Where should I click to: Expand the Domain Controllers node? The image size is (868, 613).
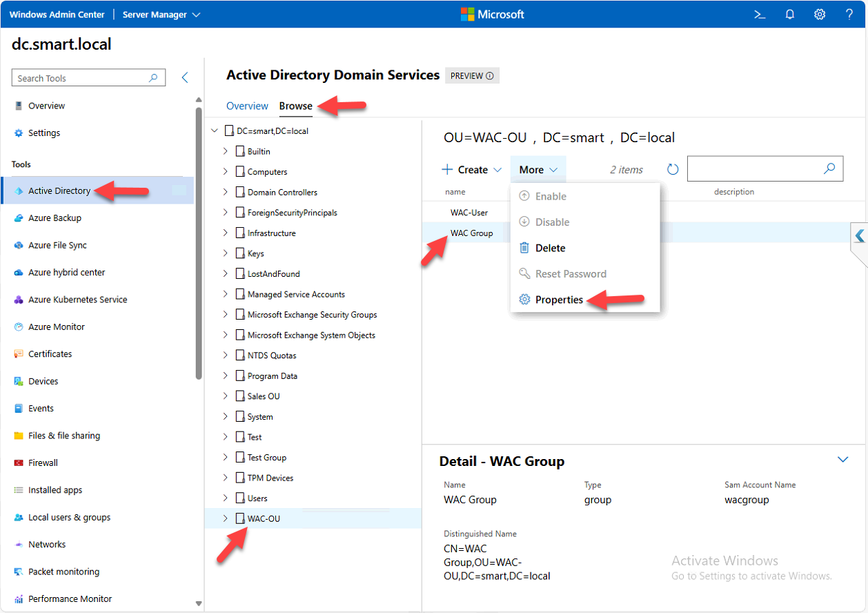coord(225,192)
